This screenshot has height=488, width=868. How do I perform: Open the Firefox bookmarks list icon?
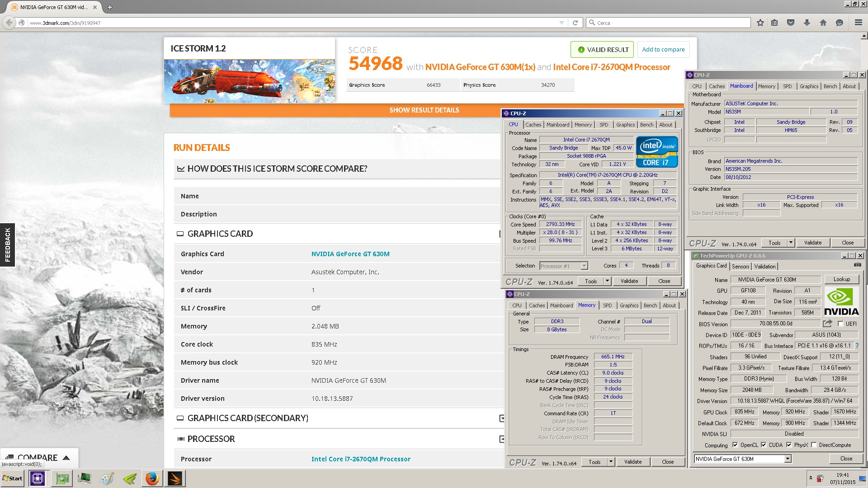point(774,23)
